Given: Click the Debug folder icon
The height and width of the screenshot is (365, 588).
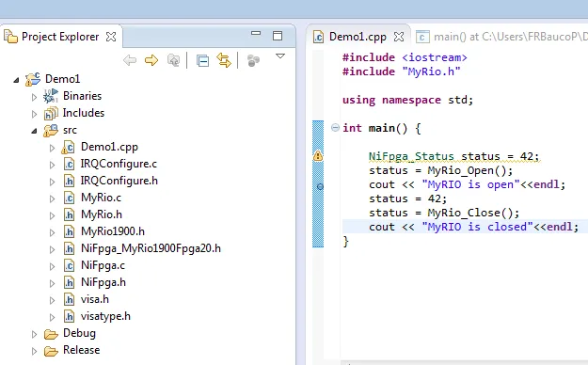Looking at the screenshot, I should (x=51, y=334).
